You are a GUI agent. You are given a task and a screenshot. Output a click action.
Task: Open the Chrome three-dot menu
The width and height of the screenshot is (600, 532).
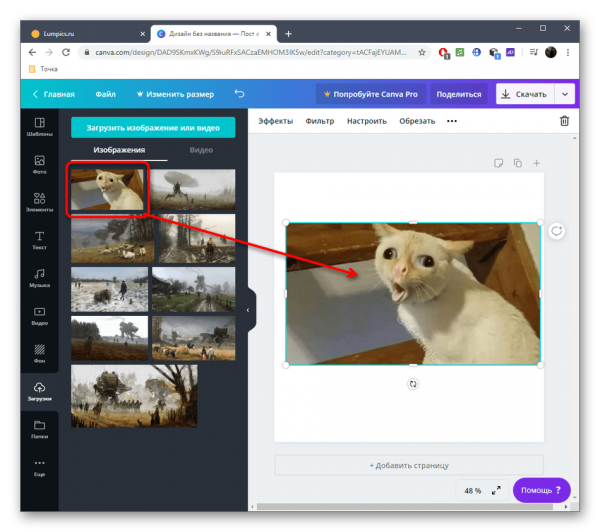pyautogui.click(x=568, y=52)
